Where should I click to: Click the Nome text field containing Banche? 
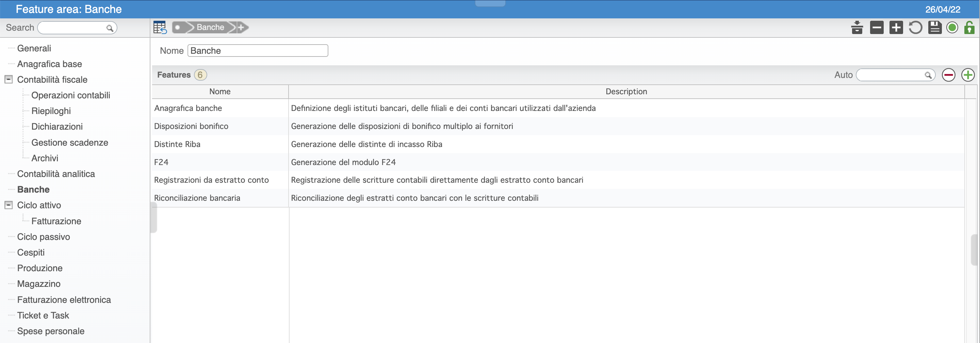point(258,51)
